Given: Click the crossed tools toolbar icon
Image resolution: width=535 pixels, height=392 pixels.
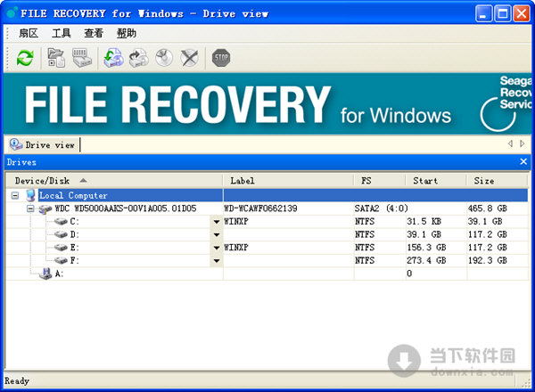Looking at the screenshot, I should click(x=189, y=58).
